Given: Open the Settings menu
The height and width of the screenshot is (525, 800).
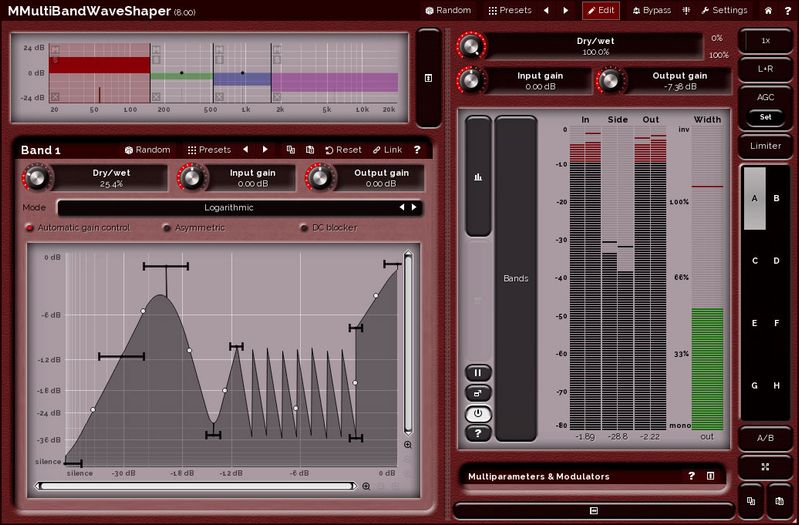Looking at the screenshot, I should [724, 10].
